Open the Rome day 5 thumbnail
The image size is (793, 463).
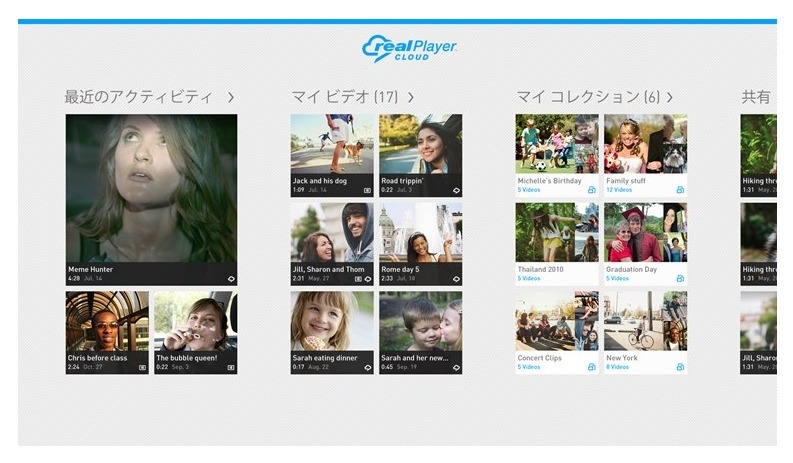click(x=421, y=233)
